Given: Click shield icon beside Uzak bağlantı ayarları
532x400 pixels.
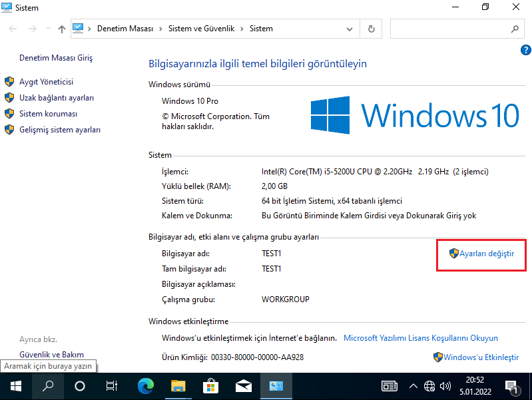Looking at the screenshot, I should coord(9,98).
